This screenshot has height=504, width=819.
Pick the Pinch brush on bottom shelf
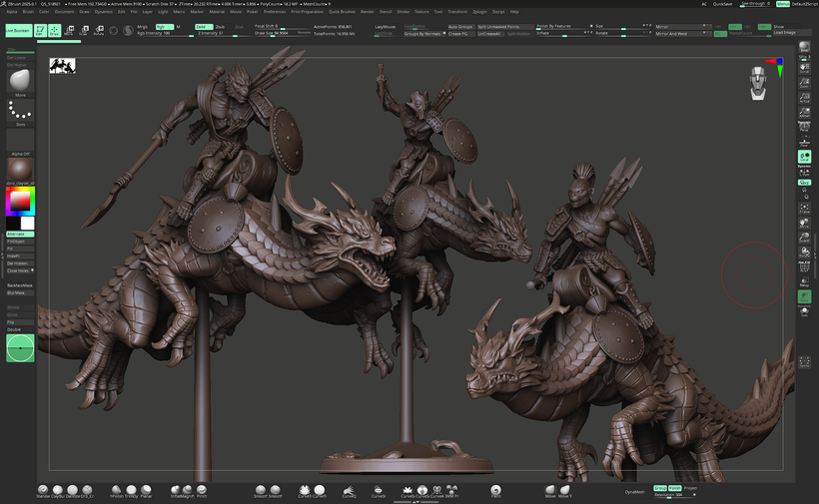point(203,490)
